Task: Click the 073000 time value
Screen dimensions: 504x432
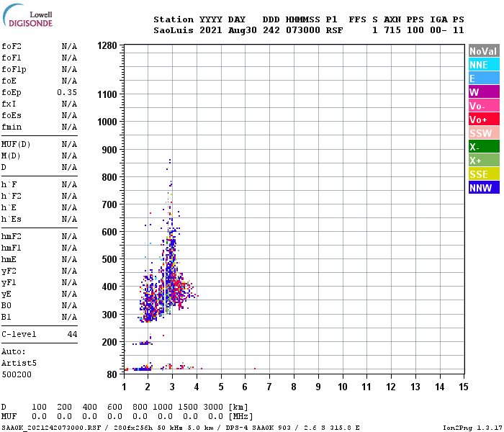Action: [x=303, y=30]
